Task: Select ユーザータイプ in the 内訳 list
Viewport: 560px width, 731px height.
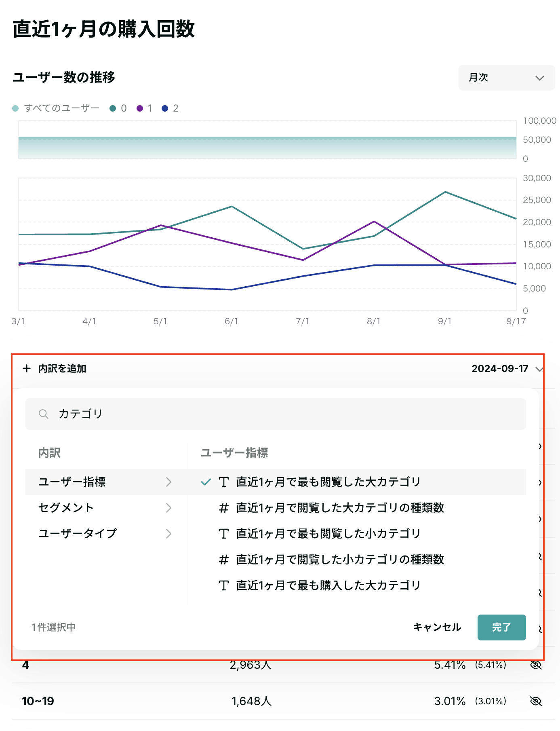Action: coord(106,534)
